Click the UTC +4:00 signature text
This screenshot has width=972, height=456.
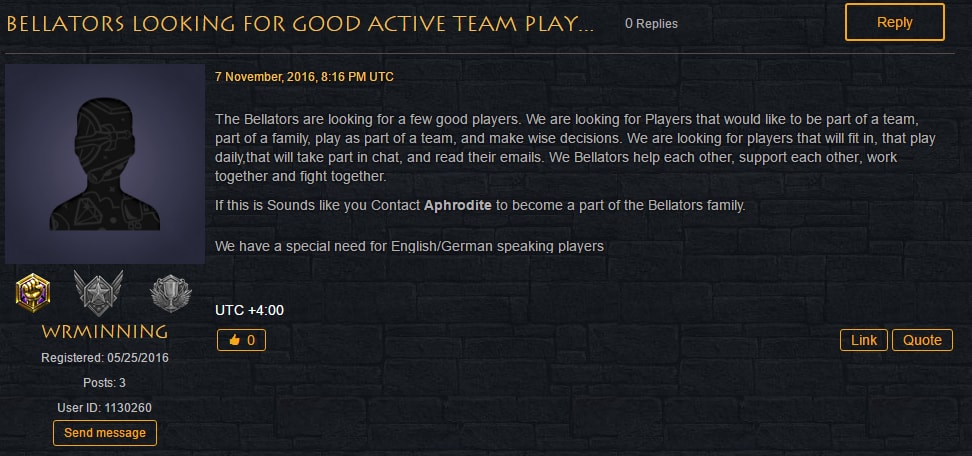(249, 310)
